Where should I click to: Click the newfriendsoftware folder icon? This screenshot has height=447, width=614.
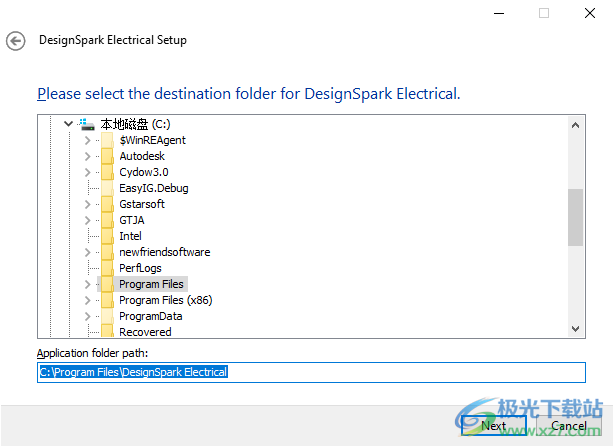click(107, 252)
